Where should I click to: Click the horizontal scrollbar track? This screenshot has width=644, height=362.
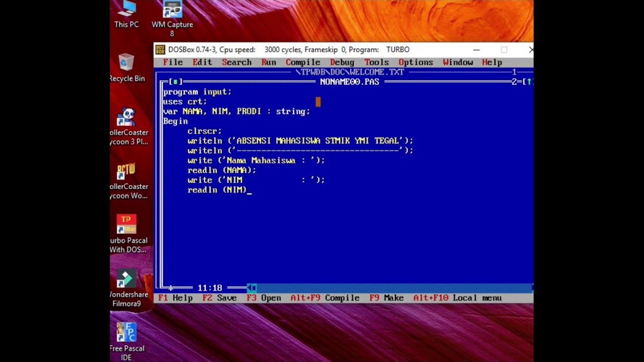(393, 288)
